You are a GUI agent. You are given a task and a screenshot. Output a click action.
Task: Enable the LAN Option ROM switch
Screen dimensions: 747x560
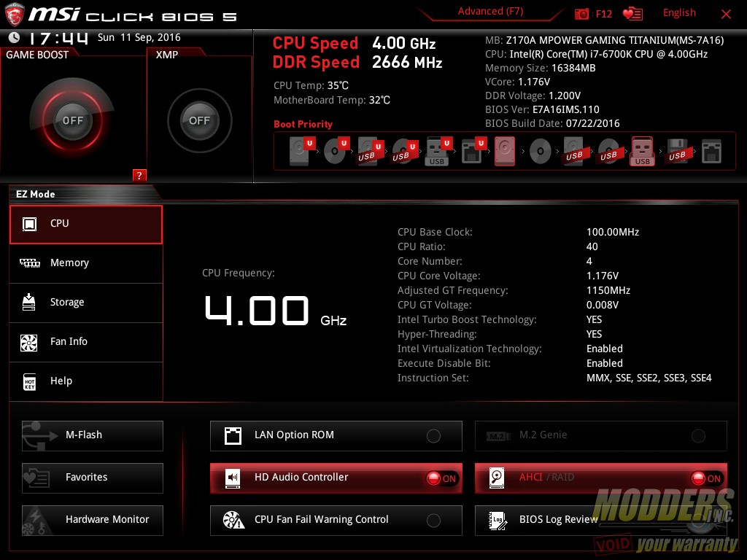[433, 436]
